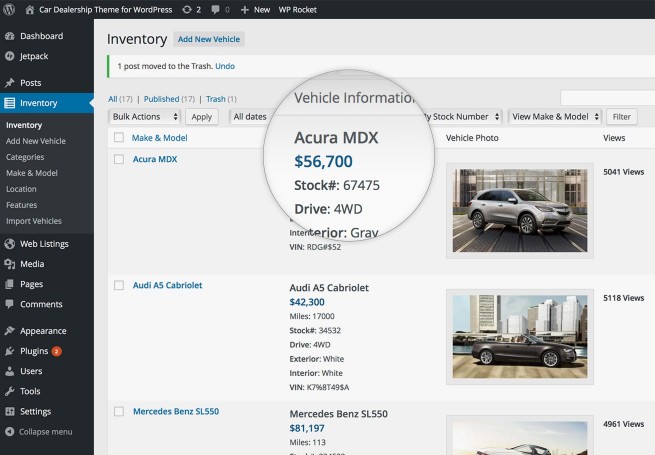Image resolution: width=655 pixels, height=455 pixels.
Task: Click the Audi A5 Cabriolet vehicle photo
Action: pos(520,337)
